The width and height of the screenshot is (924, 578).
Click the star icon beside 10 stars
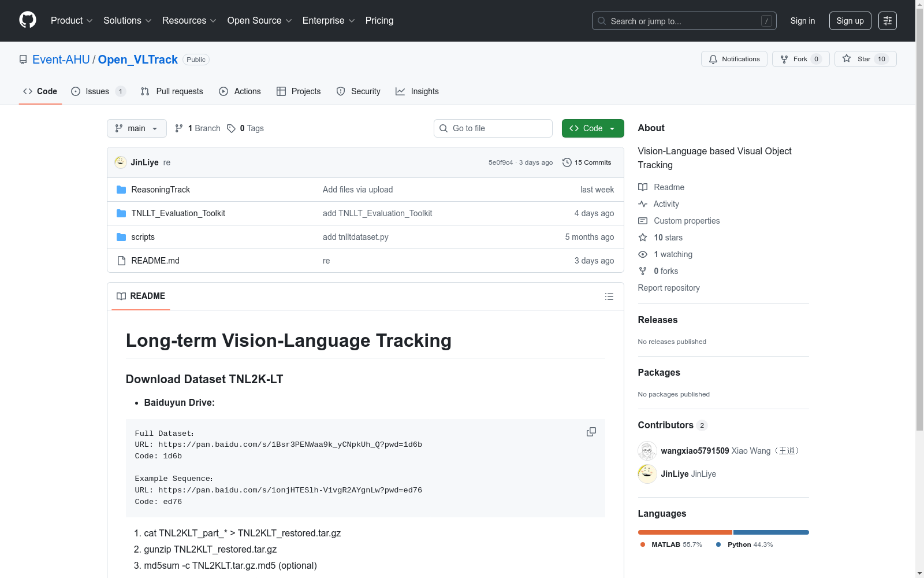point(643,238)
